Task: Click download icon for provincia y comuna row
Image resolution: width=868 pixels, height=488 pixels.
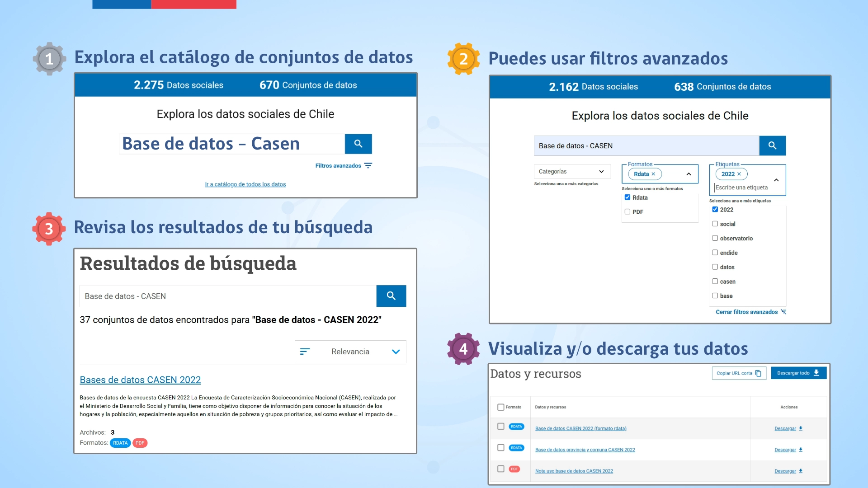Action: (x=801, y=450)
